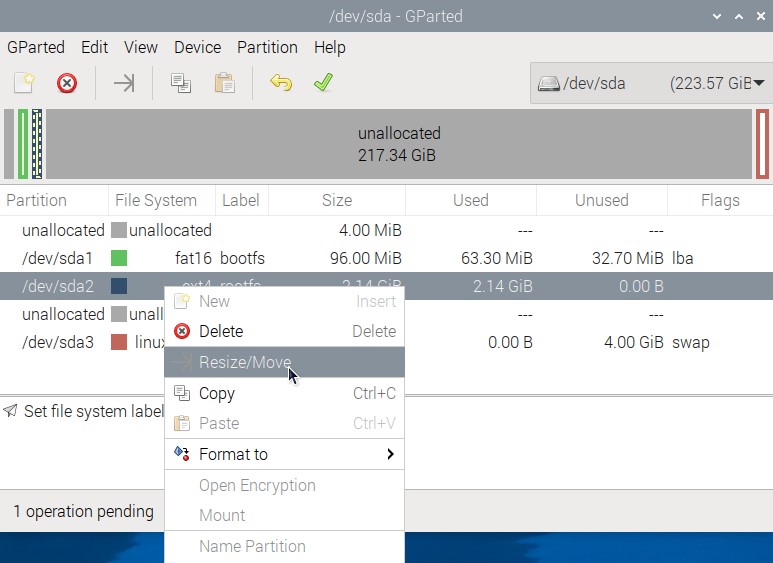Roll up the GParted window via title arrow
773x563 pixels.
pos(717,16)
